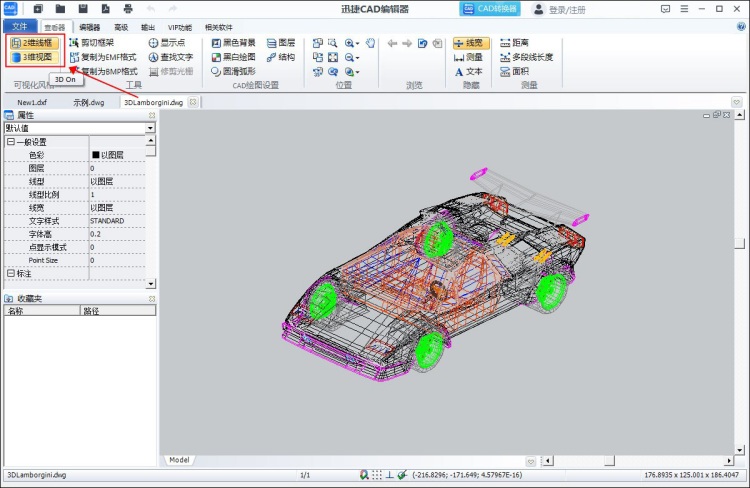Click the 登录/注册 login link
This screenshot has height=488, width=750.
point(567,10)
